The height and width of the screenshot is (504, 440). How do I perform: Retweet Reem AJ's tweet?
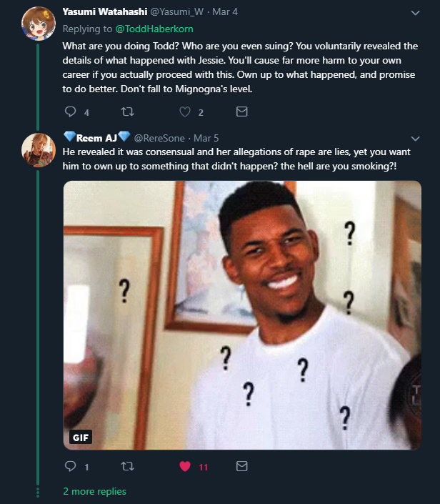[128, 466]
